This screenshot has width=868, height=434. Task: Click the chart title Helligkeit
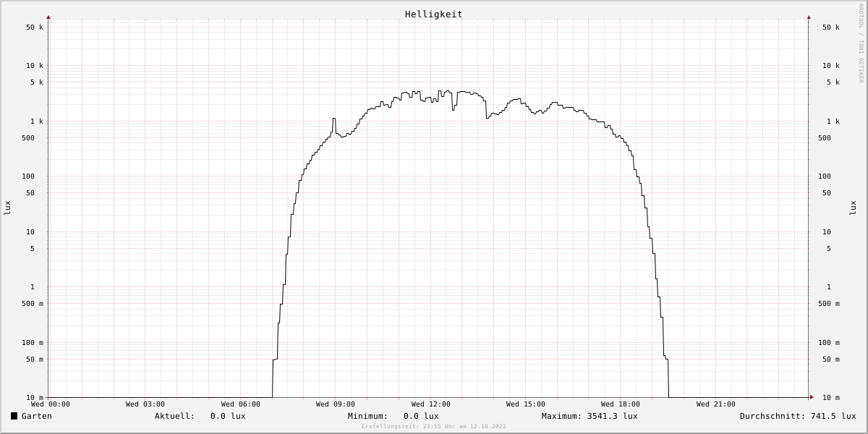433,14
